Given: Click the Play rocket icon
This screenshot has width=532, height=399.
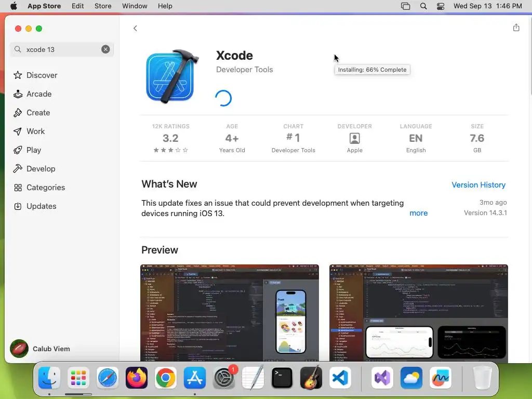Looking at the screenshot, I should pyautogui.click(x=18, y=150).
